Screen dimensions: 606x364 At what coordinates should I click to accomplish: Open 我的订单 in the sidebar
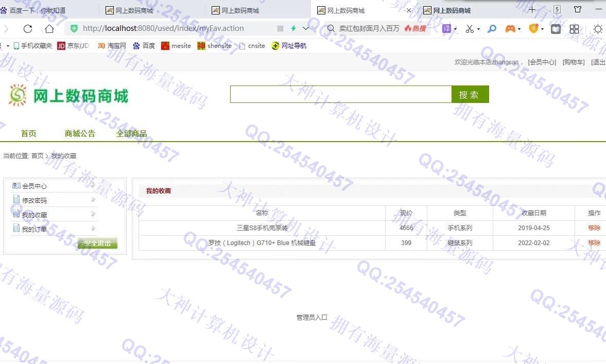(x=34, y=229)
